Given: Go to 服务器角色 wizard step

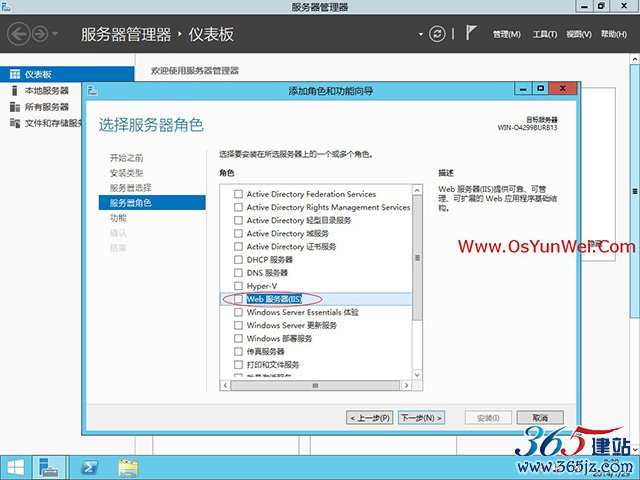Looking at the screenshot, I should pyautogui.click(x=152, y=202).
